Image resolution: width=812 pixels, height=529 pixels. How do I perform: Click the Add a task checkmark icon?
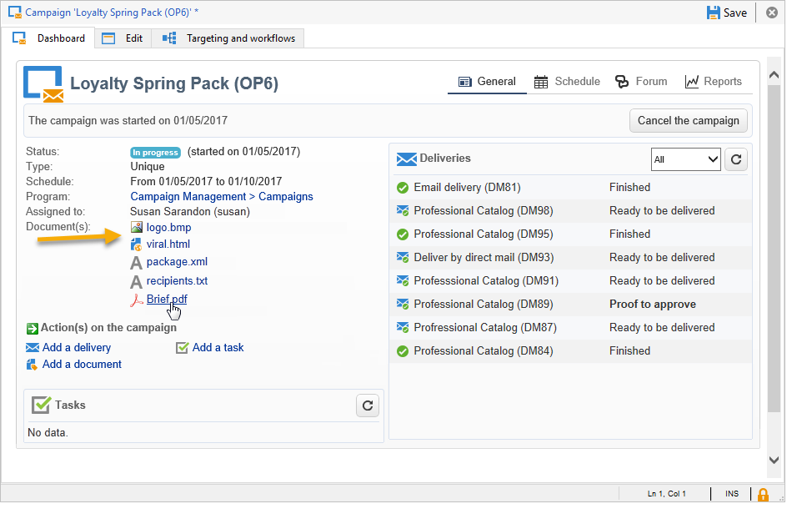[183, 348]
